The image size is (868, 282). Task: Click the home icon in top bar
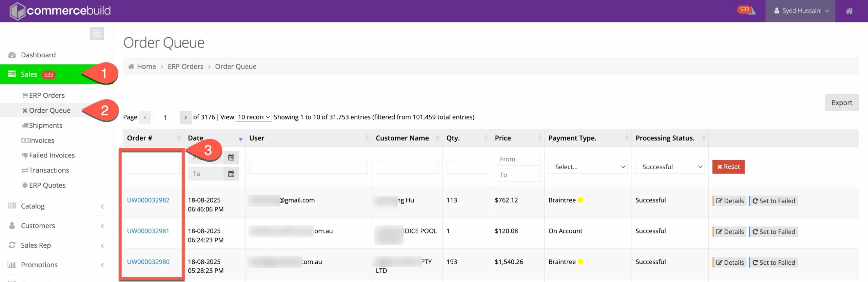849,11
